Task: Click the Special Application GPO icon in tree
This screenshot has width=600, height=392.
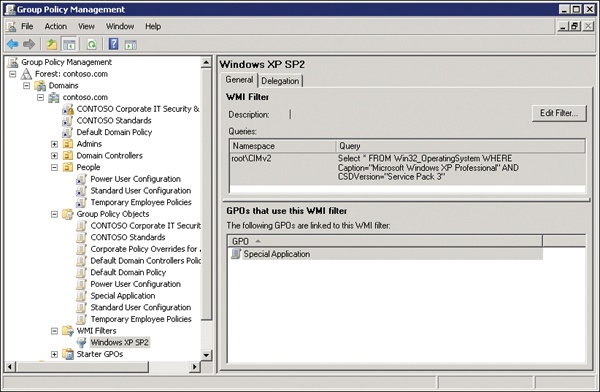Action: [81, 296]
